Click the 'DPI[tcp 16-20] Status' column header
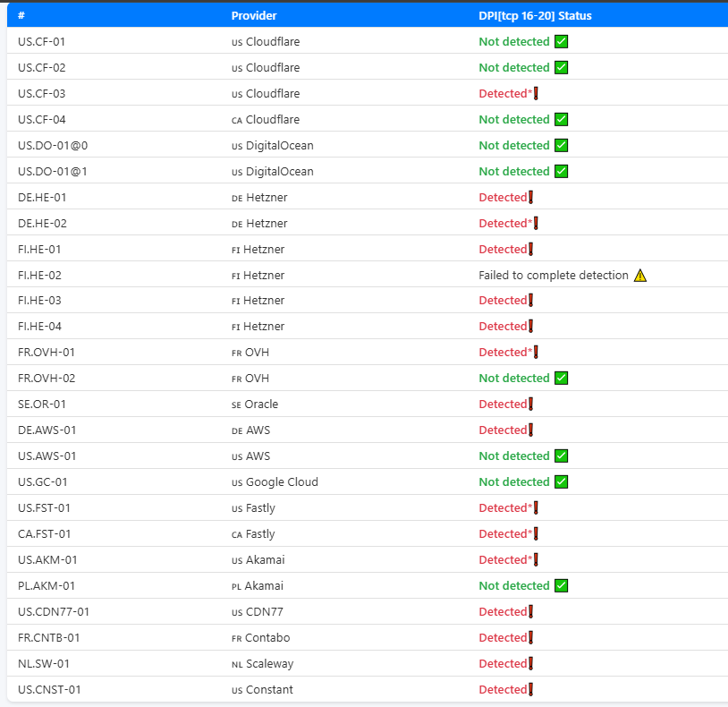Image resolution: width=728 pixels, height=707 pixels. click(536, 16)
